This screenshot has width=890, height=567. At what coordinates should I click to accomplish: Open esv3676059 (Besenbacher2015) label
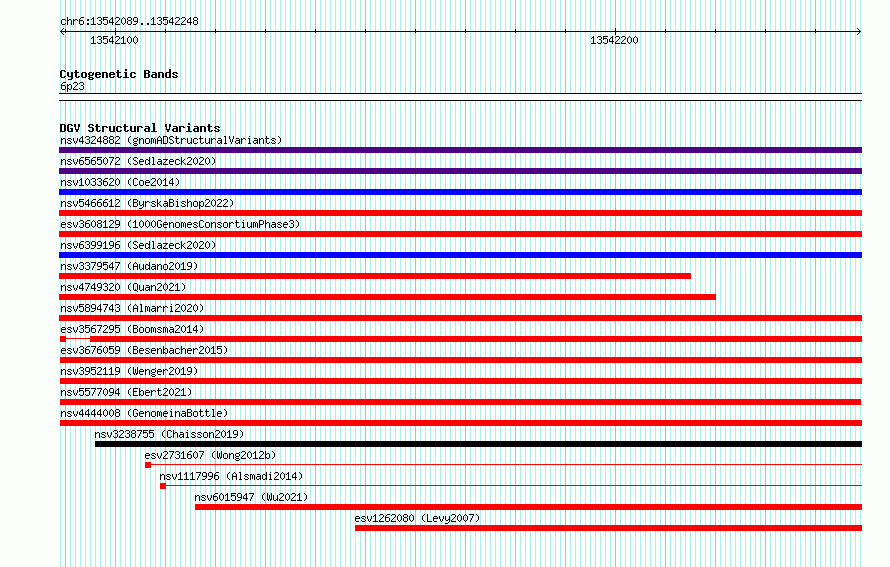tap(144, 350)
